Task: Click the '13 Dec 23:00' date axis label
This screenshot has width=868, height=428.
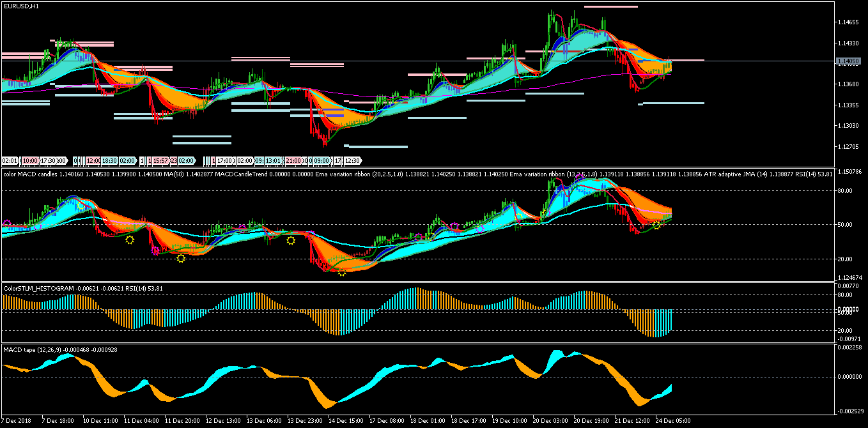Action: pyautogui.click(x=305, y=422)
